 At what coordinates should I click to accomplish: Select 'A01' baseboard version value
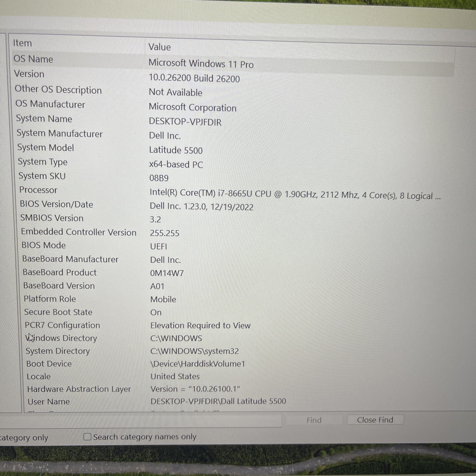click(157, 286)
